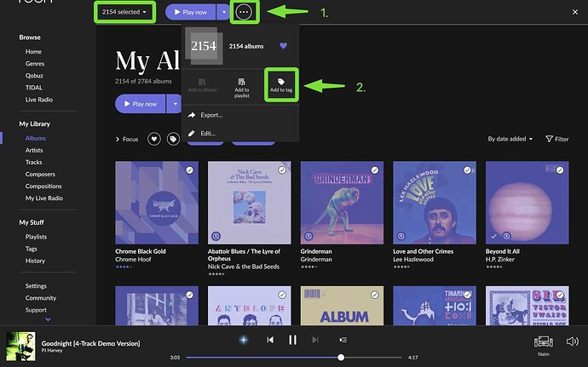Select Albums in My Library

[x=35, y=138]
